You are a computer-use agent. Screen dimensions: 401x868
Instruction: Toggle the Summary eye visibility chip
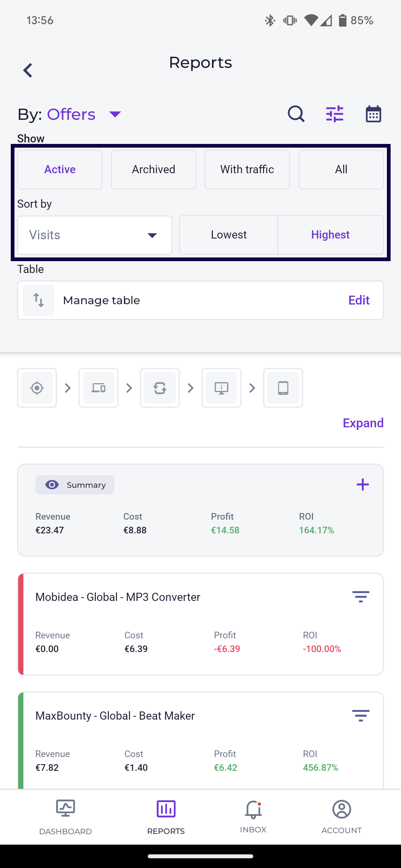point(75,485)
